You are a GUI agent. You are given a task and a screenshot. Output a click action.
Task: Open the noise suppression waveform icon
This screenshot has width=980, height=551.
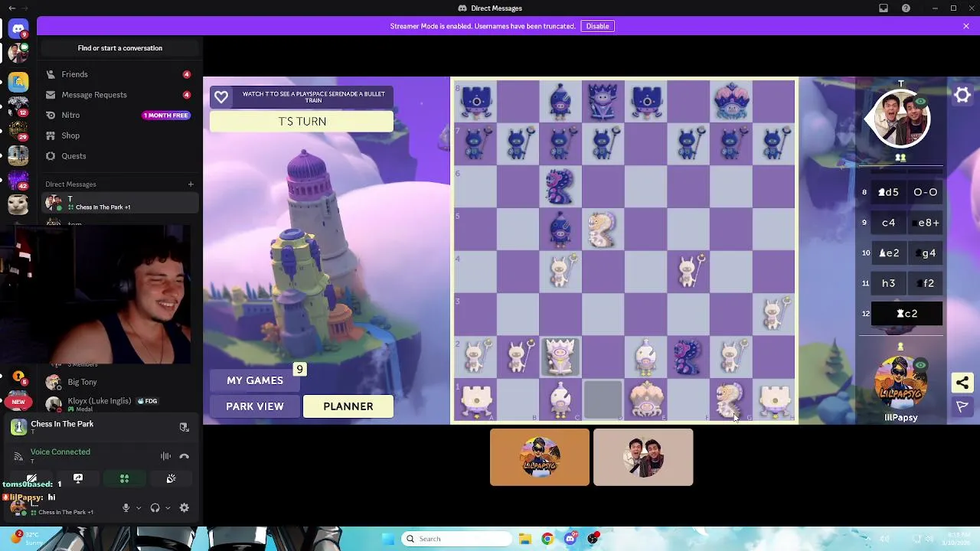pos(165,456)
